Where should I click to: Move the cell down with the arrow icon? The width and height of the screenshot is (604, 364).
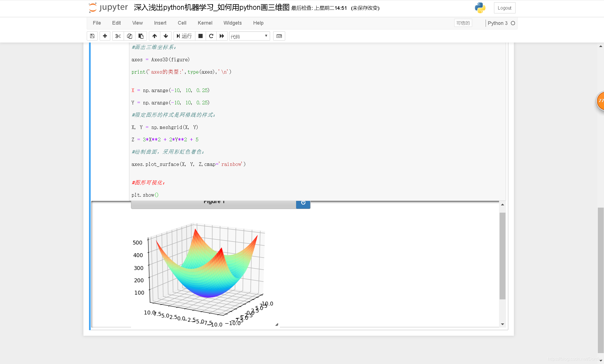click(x=166, y=36)
